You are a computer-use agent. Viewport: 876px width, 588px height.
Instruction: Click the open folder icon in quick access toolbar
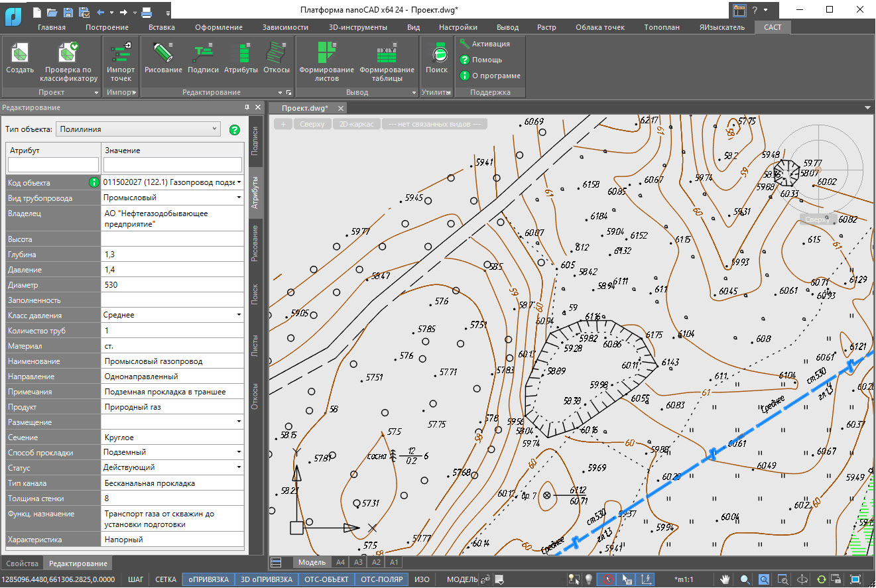[52, 12]
